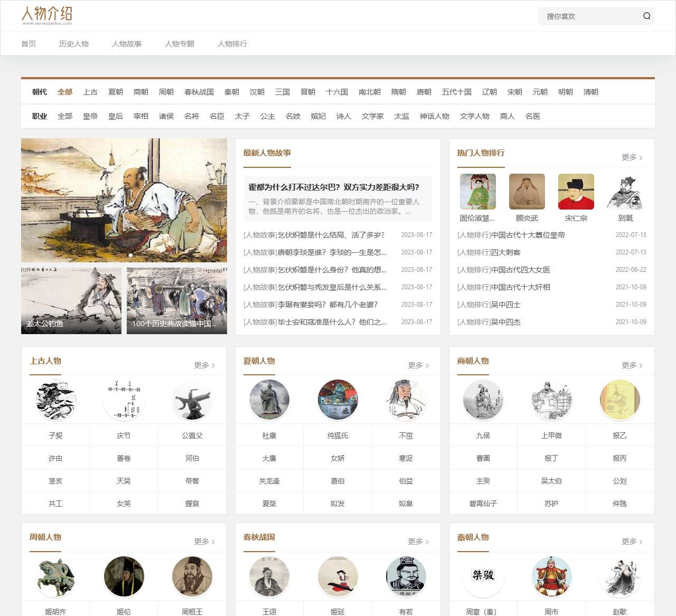Open 姬延 circular avatar
This screenshot has width=676, height=616.
point(338,576)
